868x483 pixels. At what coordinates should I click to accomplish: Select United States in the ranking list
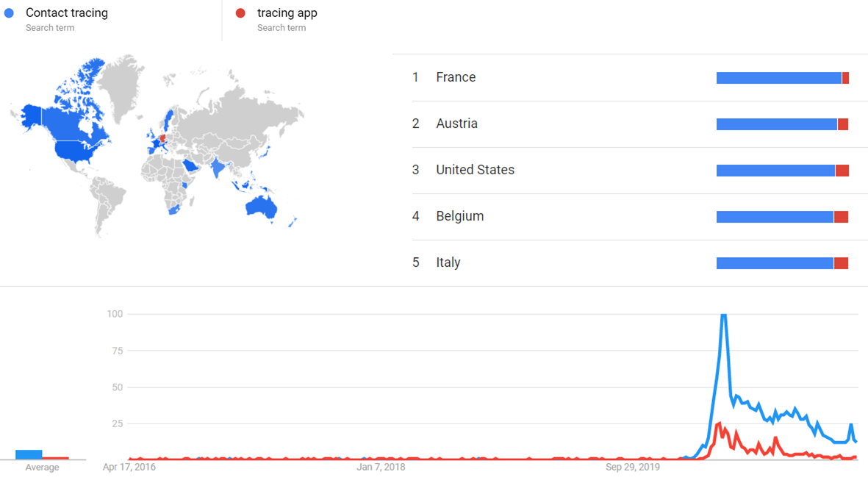pyautogui.click(x=475, y=170)
